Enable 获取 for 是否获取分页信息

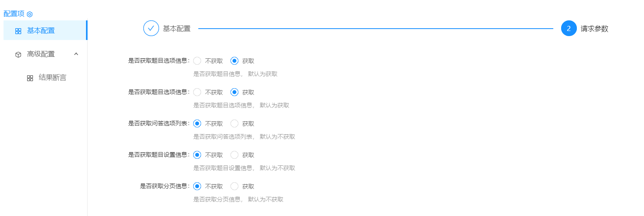click(234, 186)
